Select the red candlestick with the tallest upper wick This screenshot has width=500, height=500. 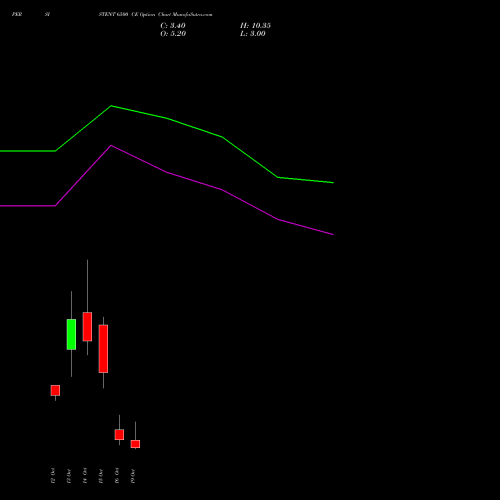coord(87,327)
